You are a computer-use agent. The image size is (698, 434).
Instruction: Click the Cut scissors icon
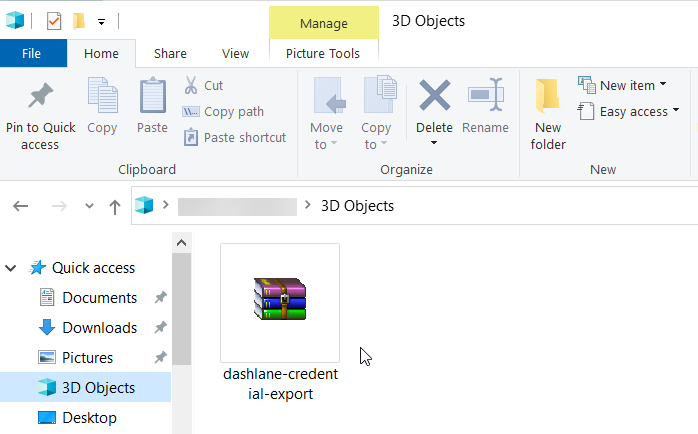pyautogui.click(x=191, y=85)
